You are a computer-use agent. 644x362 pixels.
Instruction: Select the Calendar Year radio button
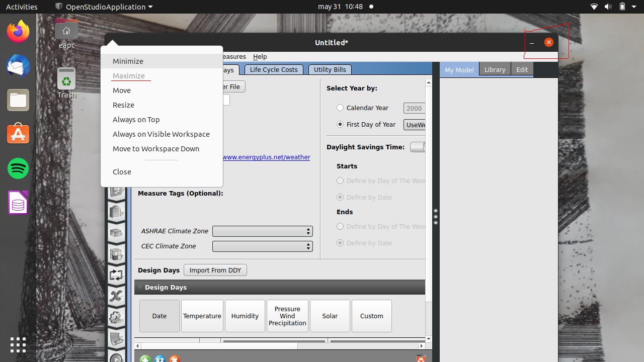pos(340,108)
